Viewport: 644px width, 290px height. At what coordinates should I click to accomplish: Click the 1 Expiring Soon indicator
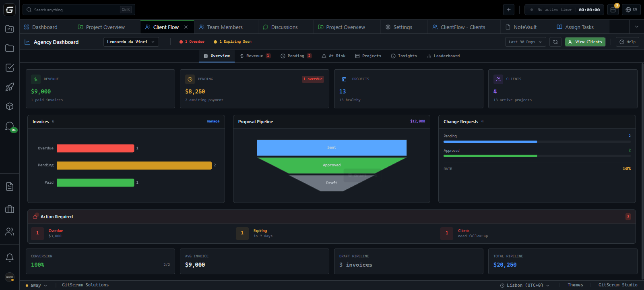pos(233,41)
